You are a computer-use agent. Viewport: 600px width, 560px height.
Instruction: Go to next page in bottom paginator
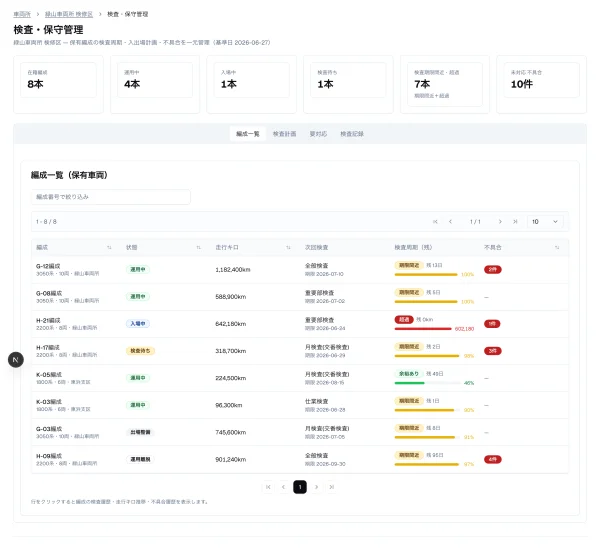[x=316, y=487]
